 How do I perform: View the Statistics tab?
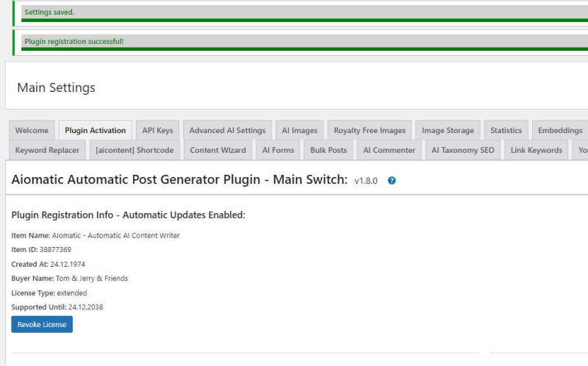point(506,130)
